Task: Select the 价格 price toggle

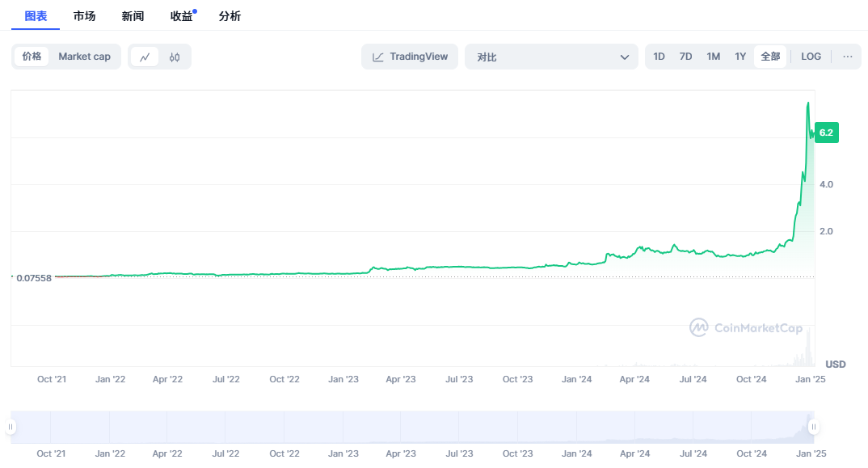Action: (x=32, y=57)
